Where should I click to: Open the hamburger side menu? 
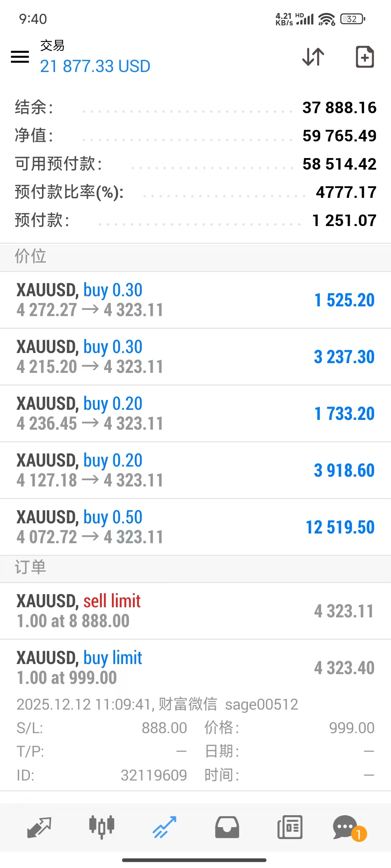(20, 57)
